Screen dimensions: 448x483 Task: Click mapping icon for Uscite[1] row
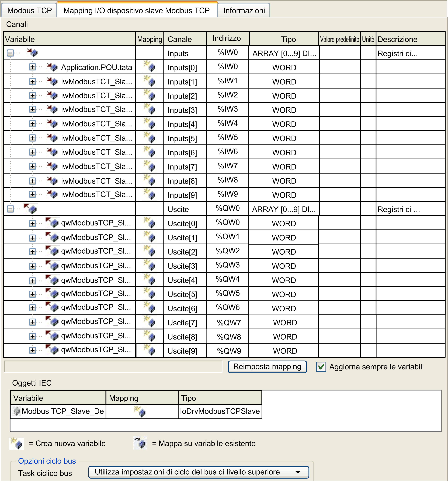click(x=150, y=237)
